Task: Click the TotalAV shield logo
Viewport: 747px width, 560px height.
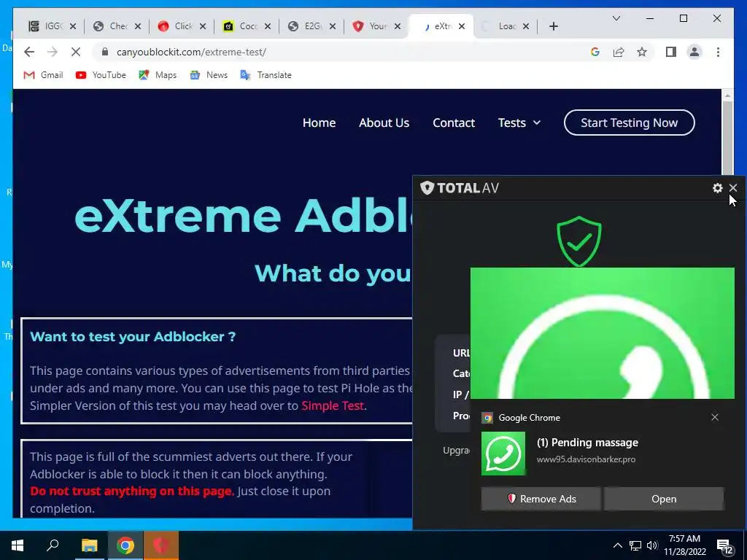Action: point(427,188)
